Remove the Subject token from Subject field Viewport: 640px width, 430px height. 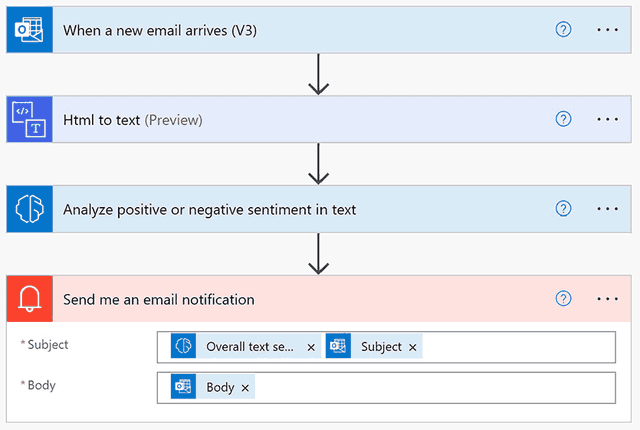[x=412, y=347]
